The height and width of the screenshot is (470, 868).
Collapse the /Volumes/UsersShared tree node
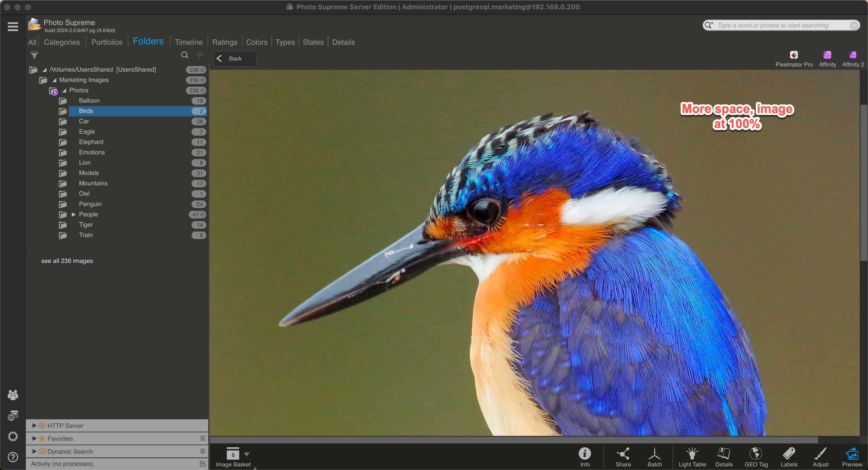[x=44, y=70]
